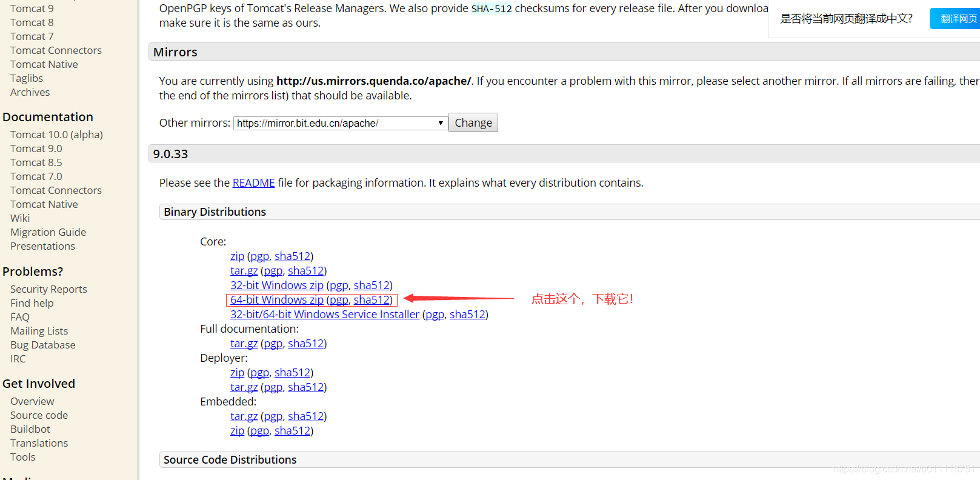Image resolution: width=980 pixels, height=480 pixels.
Task: Open pgp signature for 64-bit Windows zip
Action: 339,300
